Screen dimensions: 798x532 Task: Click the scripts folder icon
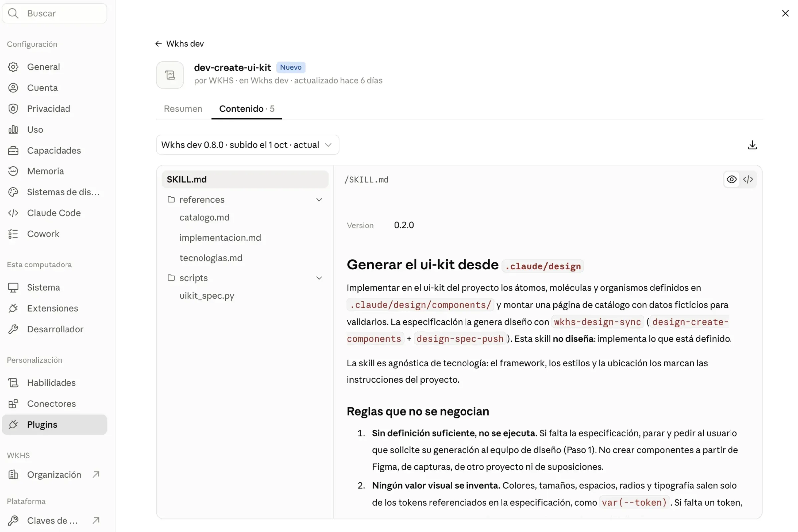pos(171,278)
